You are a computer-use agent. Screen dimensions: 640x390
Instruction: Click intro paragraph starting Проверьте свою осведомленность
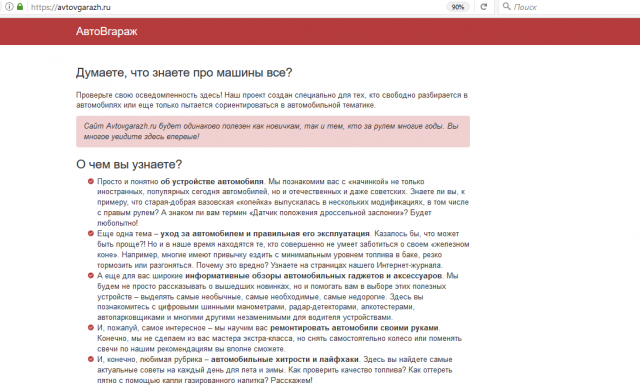point(272,100)
